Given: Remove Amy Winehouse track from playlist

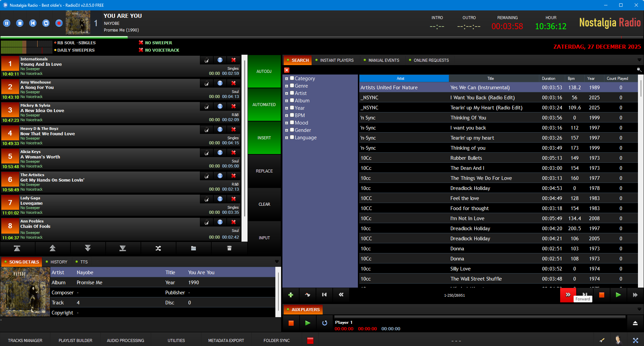Looking at the screenshot, I should [233, 83].
